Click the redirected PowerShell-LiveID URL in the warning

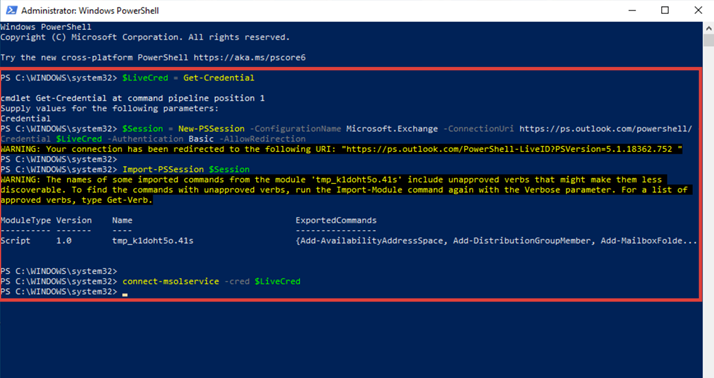(512, 149)
